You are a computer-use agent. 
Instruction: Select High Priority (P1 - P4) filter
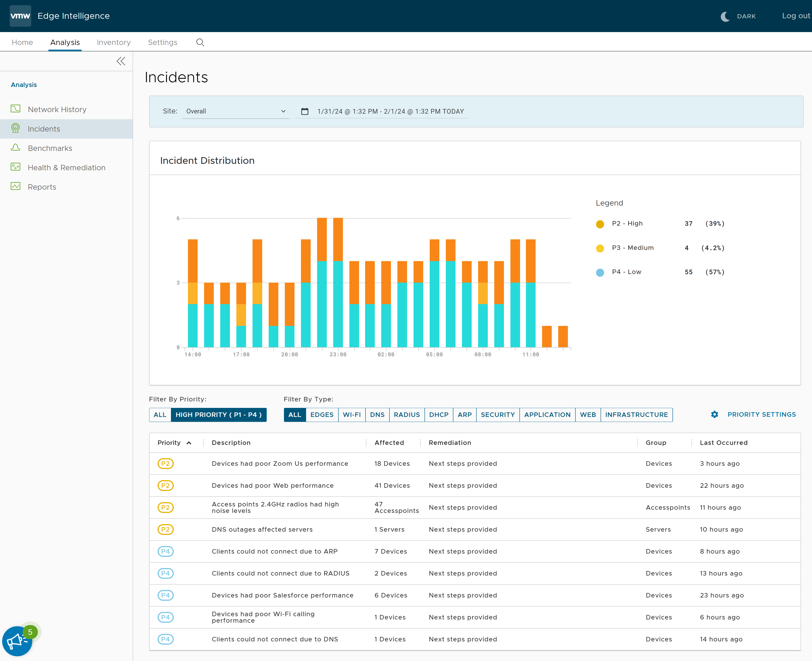[219, 415]
